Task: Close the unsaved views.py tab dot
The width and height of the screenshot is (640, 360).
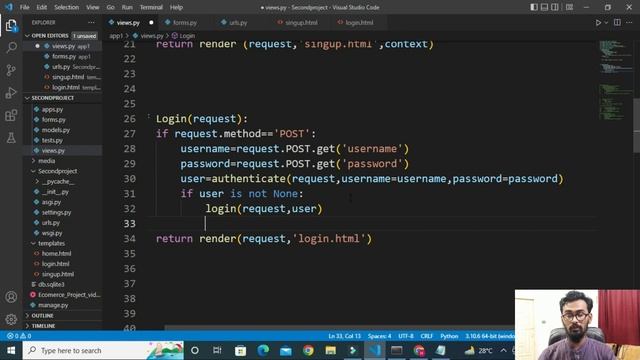Action: coord(151,22)
